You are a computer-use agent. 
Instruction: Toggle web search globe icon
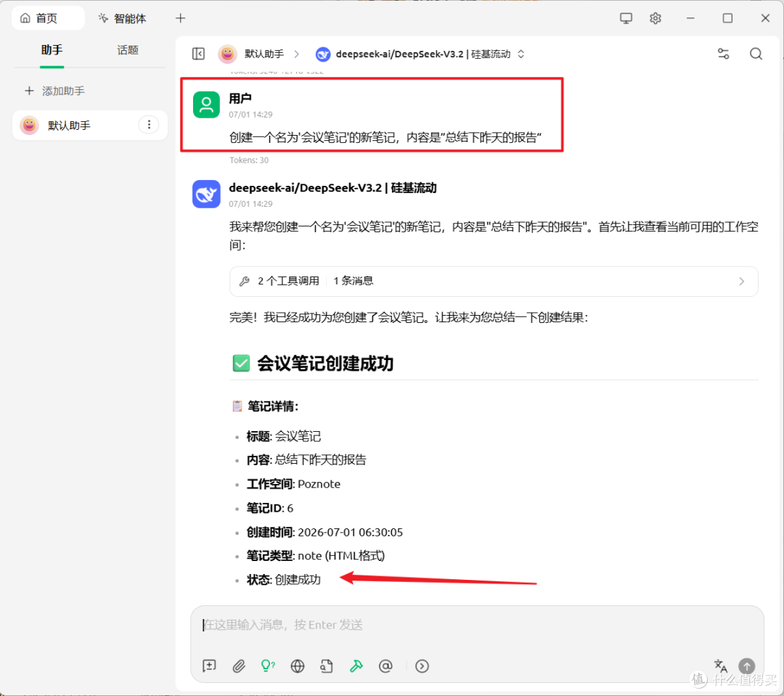[298, 666]
